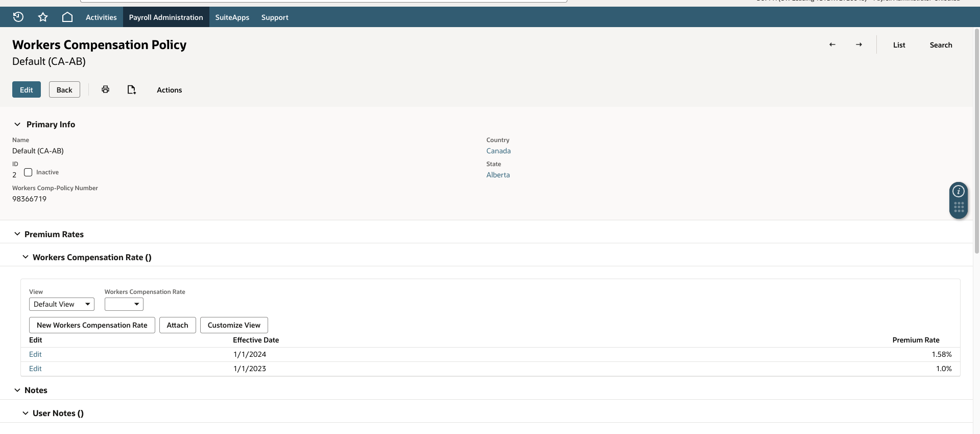The height and width of the screenshot is (434, 980).
Task: Open the Actions menu
Action: 169,90
